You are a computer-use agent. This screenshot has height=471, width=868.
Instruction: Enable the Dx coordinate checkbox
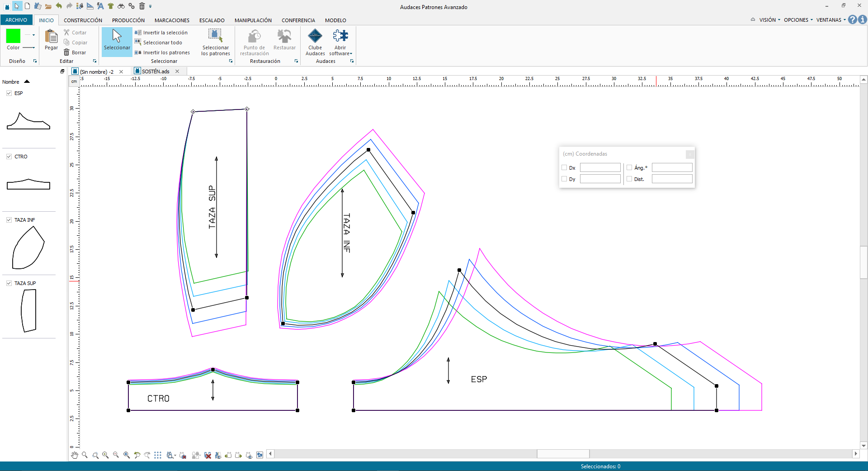pyautogui.click(x=564, y=167)
